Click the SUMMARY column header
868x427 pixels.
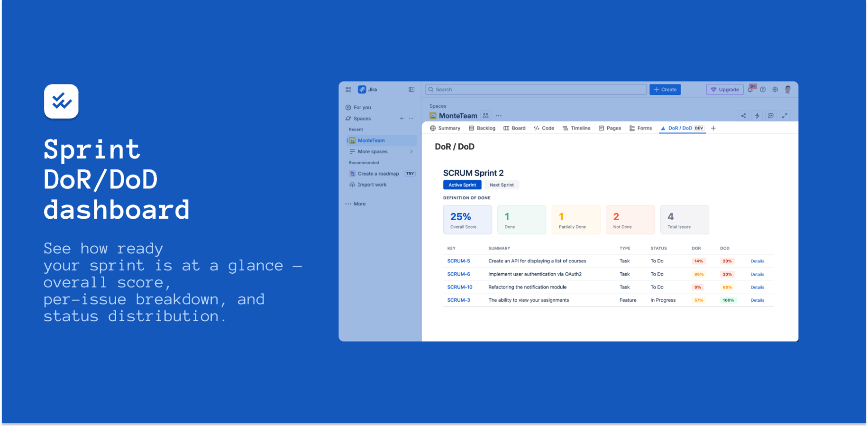(499, 249)
